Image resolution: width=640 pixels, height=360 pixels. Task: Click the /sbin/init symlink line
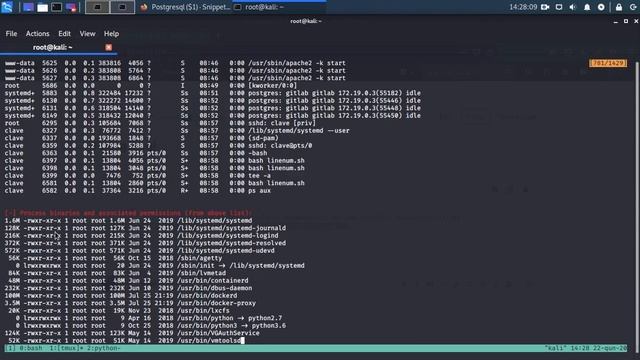[155, 266]
